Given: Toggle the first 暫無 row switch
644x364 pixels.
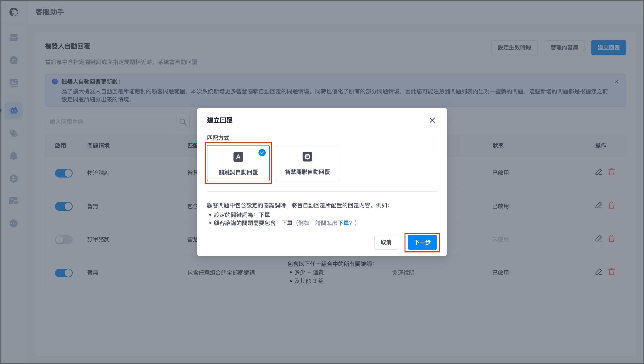Looking at the screenshot, I should [64, 206].
